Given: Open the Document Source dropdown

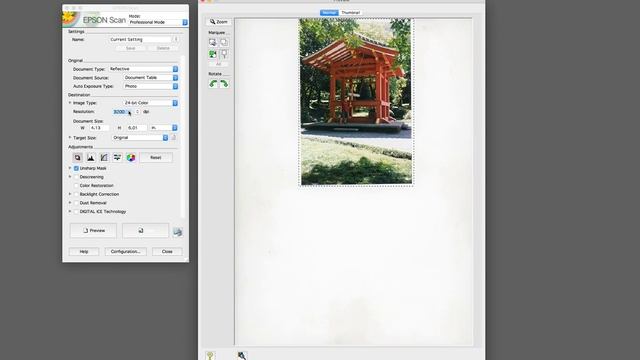Looking at the screenshot, I should tap(151, 78).
